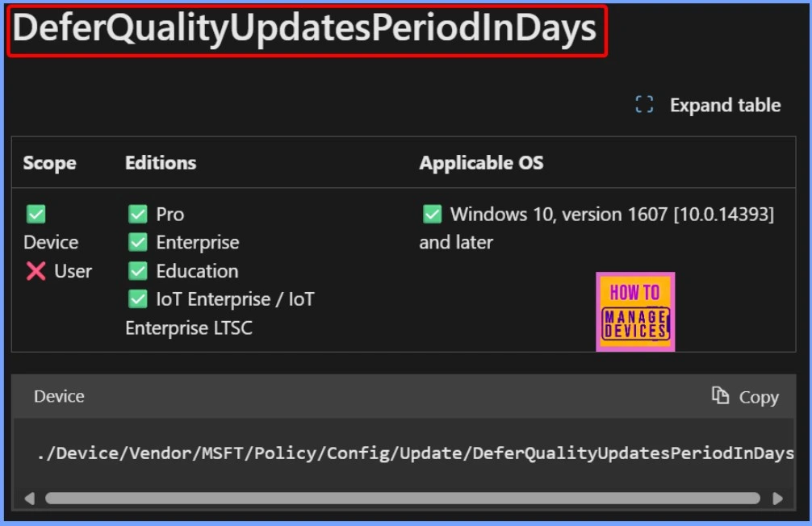812x526 pixels.
Task: Select the Device tab label on code block
Action: pos(59,396)
